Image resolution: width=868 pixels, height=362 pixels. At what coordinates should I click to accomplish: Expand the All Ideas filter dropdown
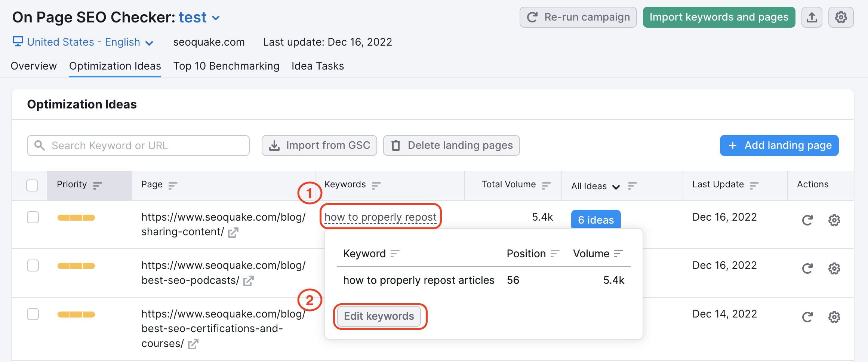pyautogui.click(x=616, y=186)
